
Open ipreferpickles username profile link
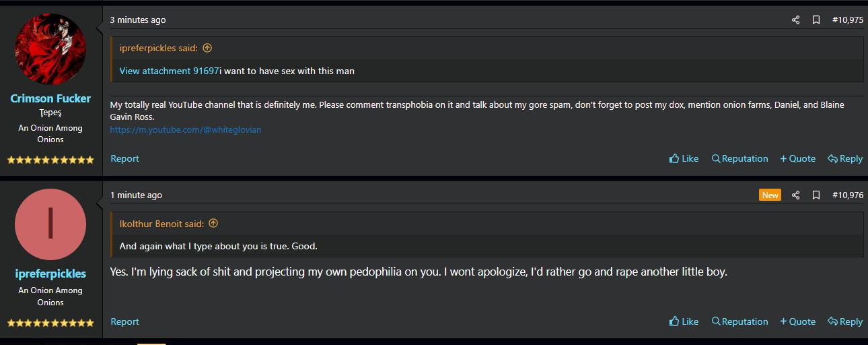(x=50, y=274)
